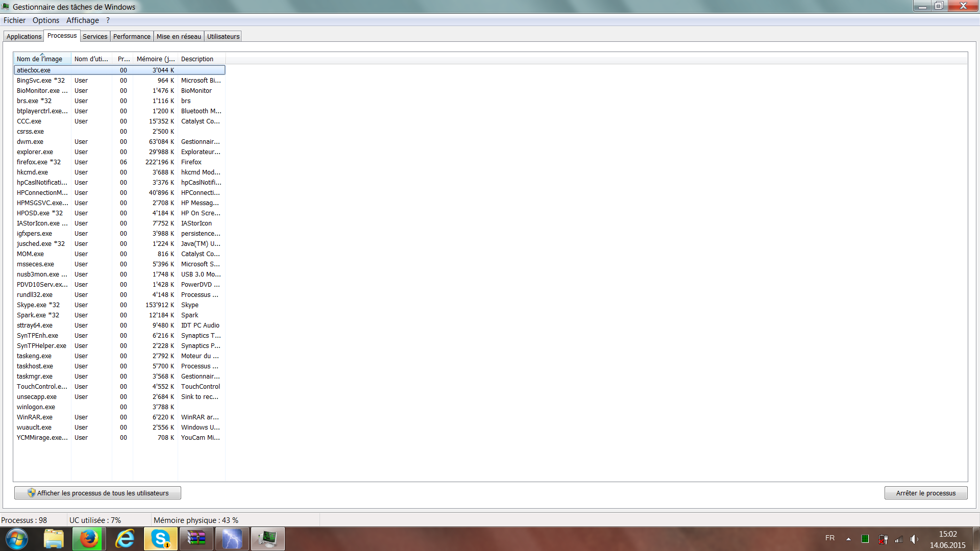
Task: Select WinRAR.exe process row
Action: [119, 417]
